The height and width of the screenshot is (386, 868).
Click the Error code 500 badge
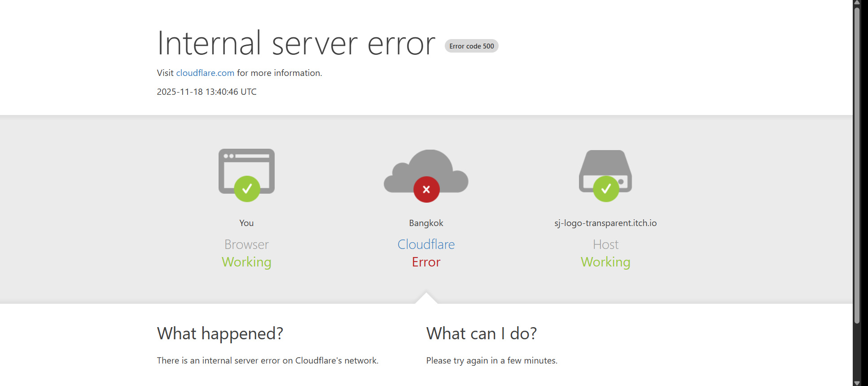point(471,46)
